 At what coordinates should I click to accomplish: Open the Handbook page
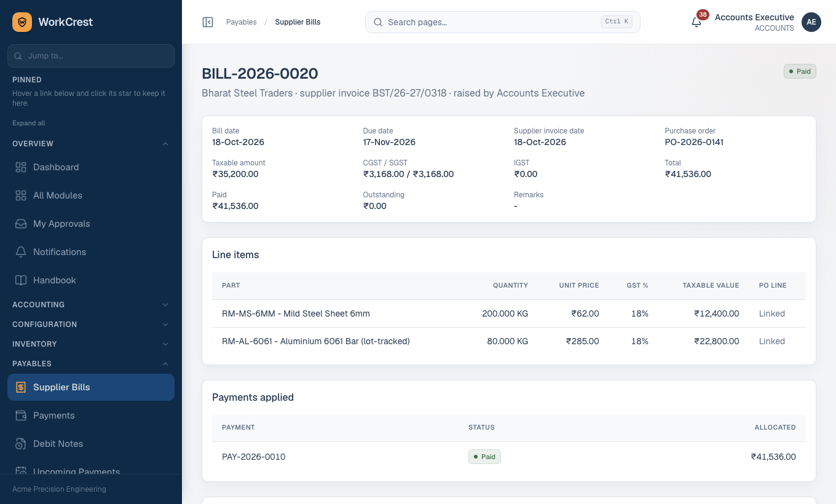(91, 280)
